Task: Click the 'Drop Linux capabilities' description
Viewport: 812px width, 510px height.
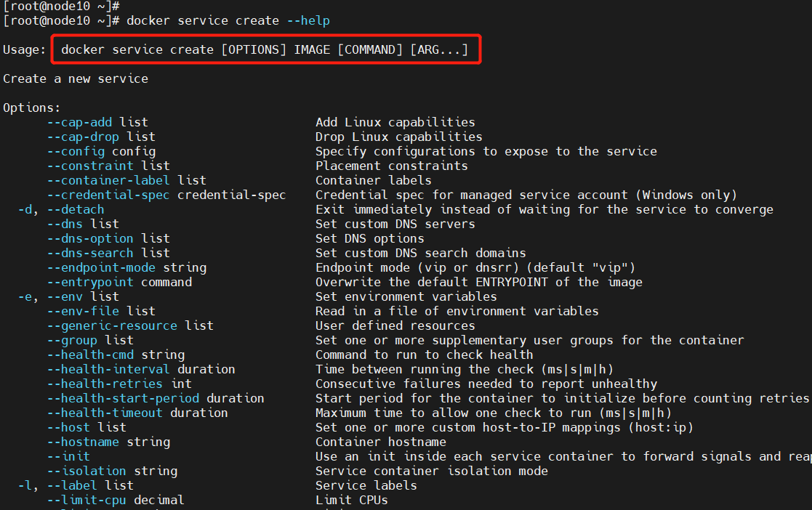Action: tap(399, 137)
